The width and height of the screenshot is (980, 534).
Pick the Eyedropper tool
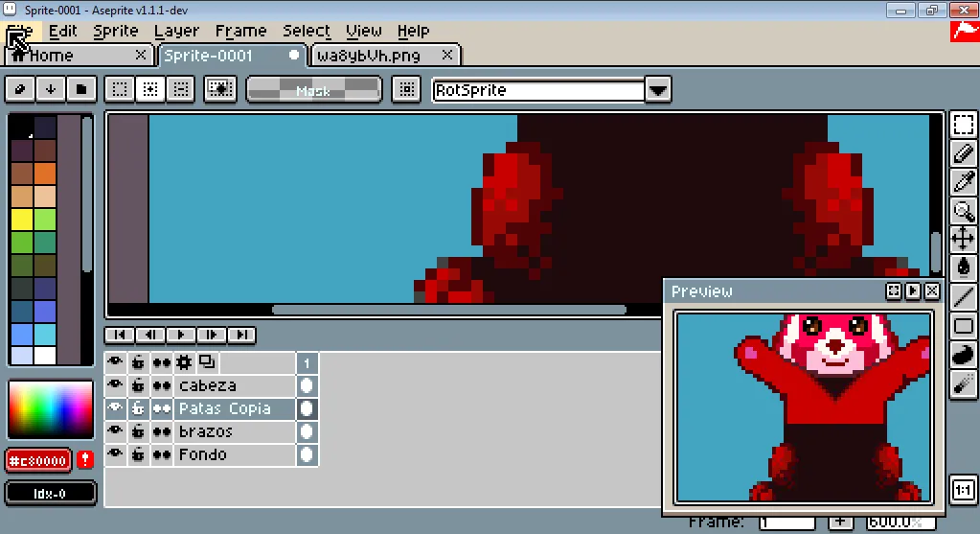[963, 182]
